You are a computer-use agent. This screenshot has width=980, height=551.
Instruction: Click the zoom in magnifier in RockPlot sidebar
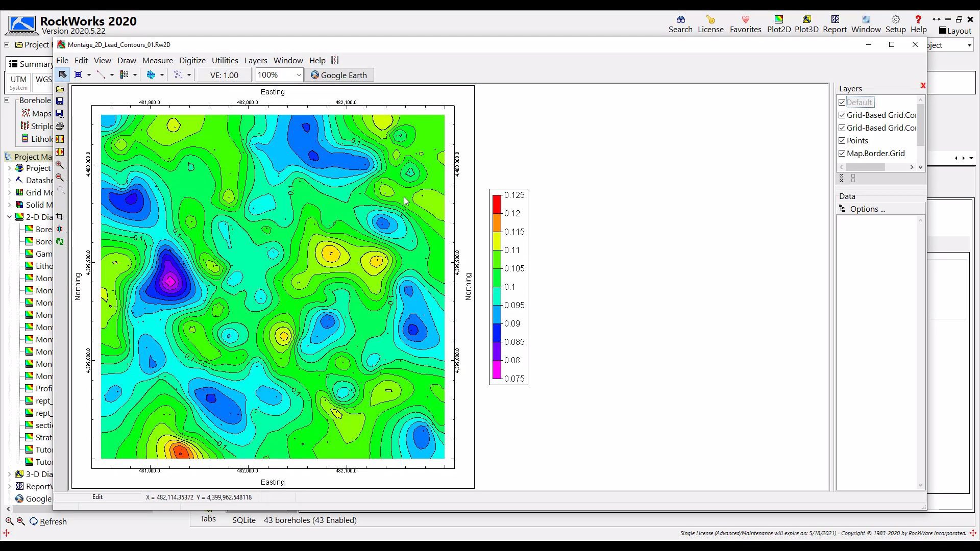[60, 165]
